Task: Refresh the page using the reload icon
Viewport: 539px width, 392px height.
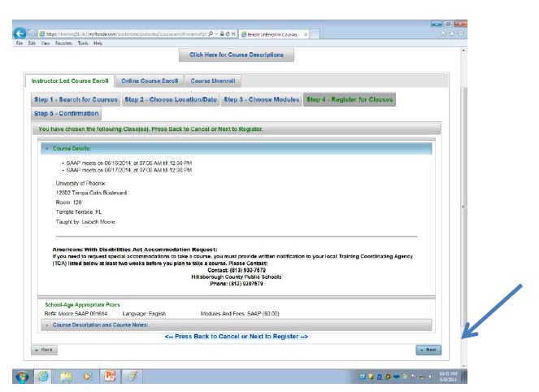Action: tap(228, 34)
